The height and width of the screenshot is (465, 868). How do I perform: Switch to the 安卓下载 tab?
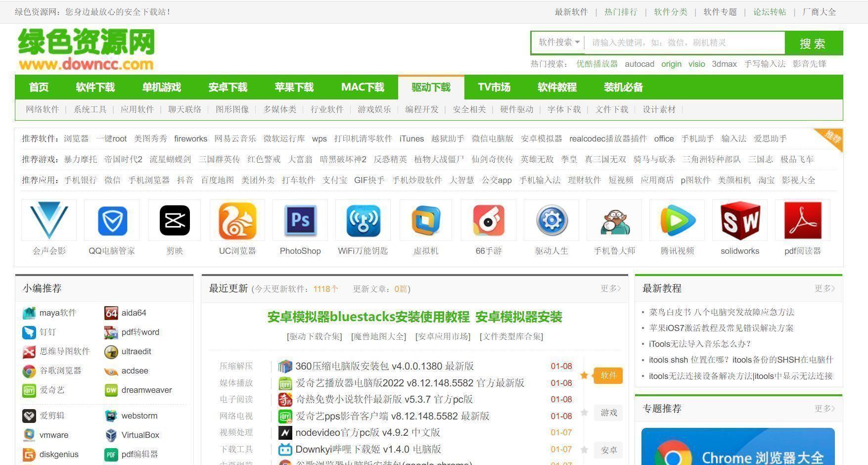[228, 88]
